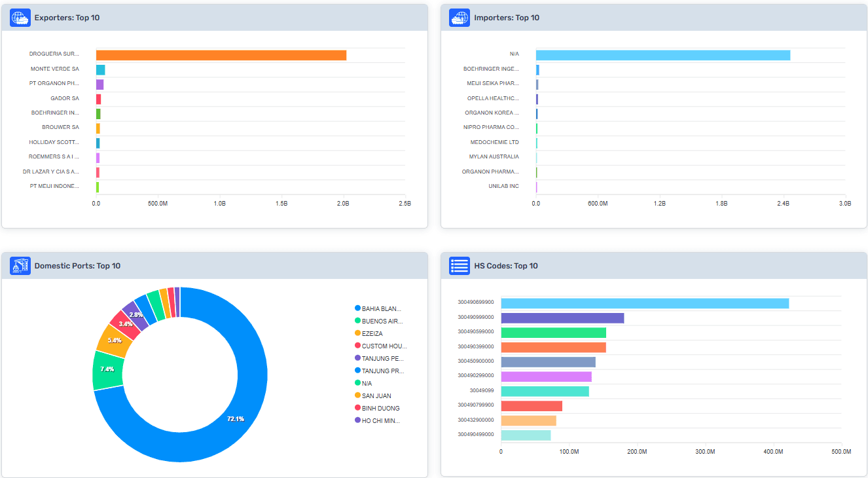Click the 7.4% green donut segment
The height and width of the screenshot is (478, 868).
coord(108,370)
